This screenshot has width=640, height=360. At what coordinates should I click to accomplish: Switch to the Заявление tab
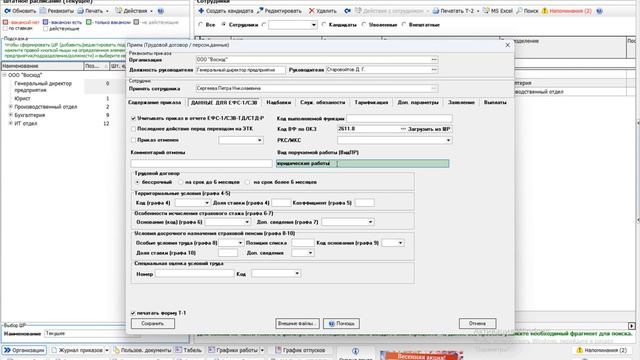click(461, 102)
